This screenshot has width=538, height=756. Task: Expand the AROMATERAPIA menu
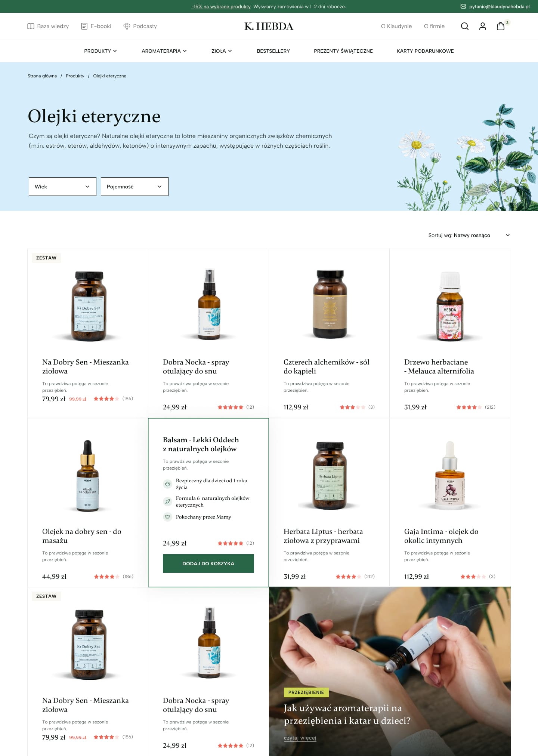164,51
